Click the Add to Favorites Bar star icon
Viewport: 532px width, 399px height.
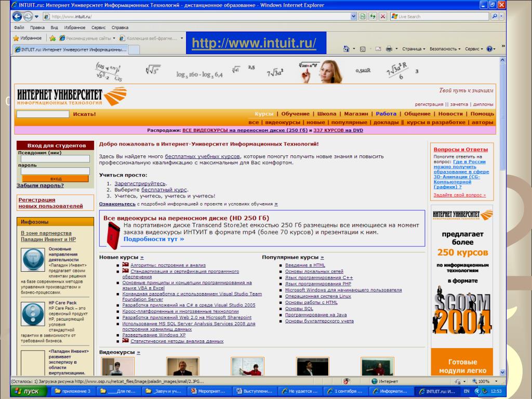52,38
